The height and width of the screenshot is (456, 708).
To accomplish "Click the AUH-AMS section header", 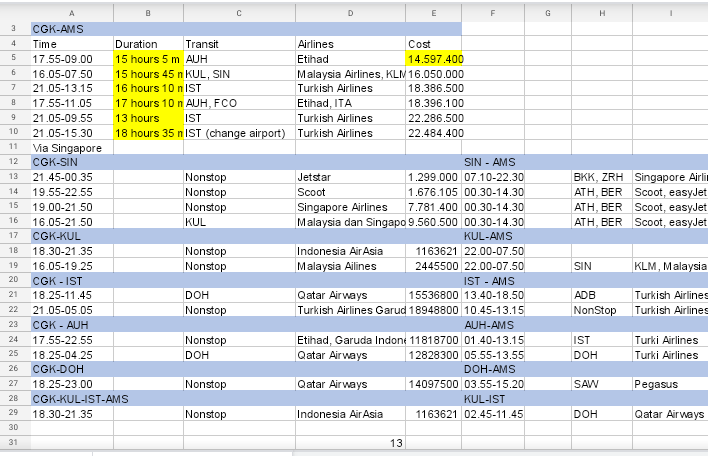I will point(493,325).
